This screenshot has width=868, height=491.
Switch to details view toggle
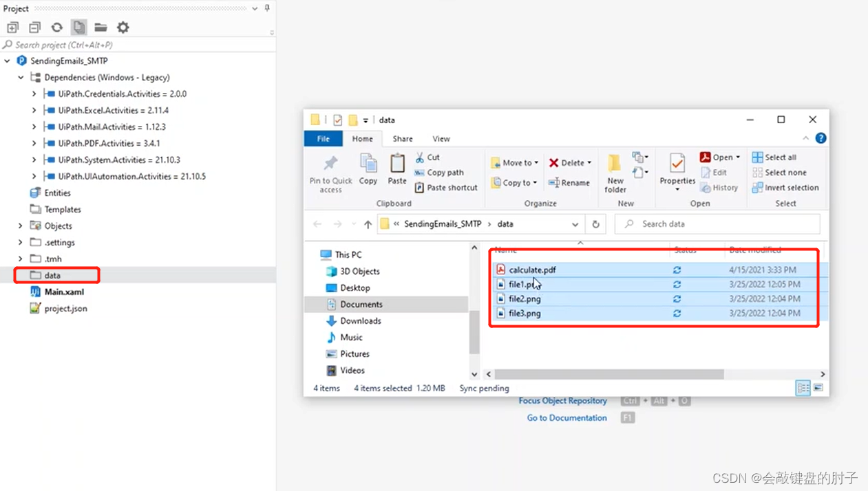[x=803, y=389]
